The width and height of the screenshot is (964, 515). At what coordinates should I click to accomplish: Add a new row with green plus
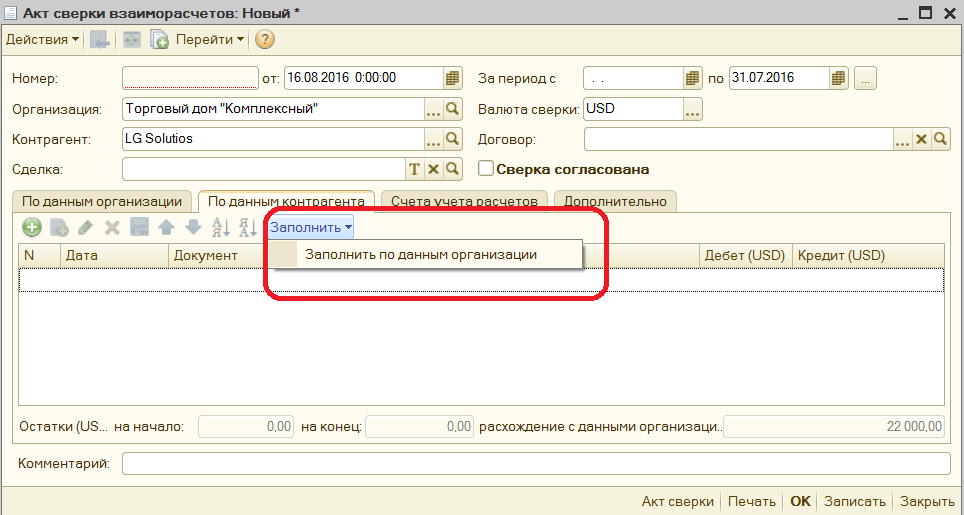pyautogui.click(x=32, y=227)
